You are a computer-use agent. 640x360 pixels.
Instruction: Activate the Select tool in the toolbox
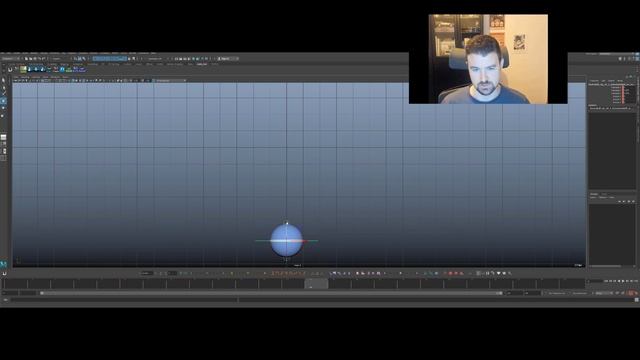tap(4, 80)
